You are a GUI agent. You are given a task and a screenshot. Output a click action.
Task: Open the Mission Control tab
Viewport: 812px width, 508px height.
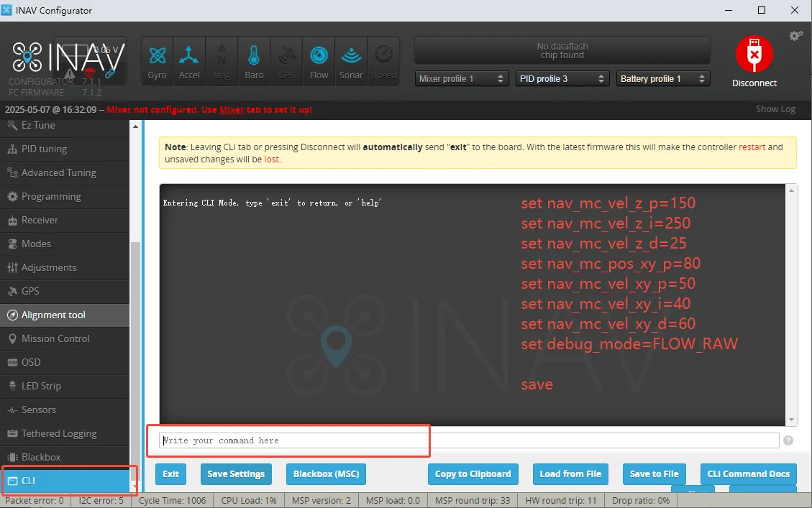click(x=65, y=339)
